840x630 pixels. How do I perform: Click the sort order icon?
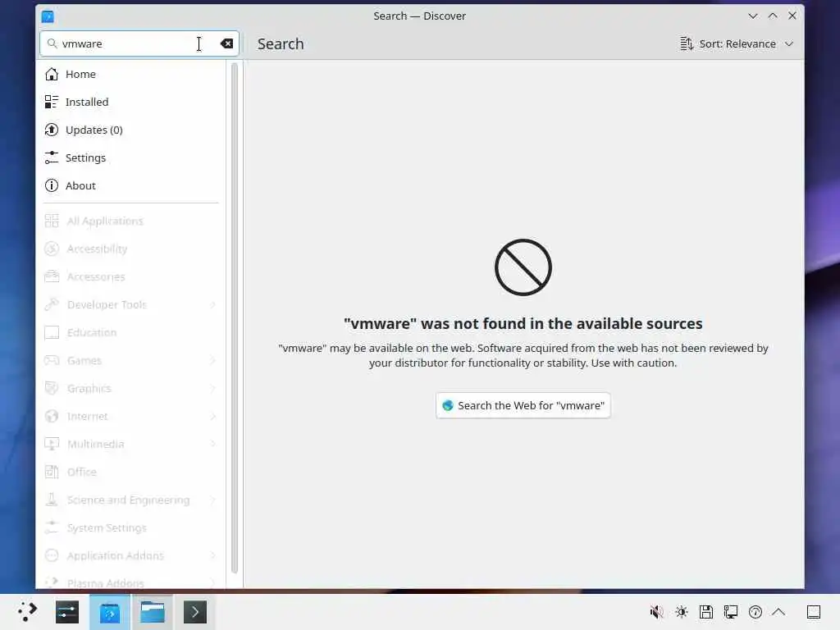point(687,43)
